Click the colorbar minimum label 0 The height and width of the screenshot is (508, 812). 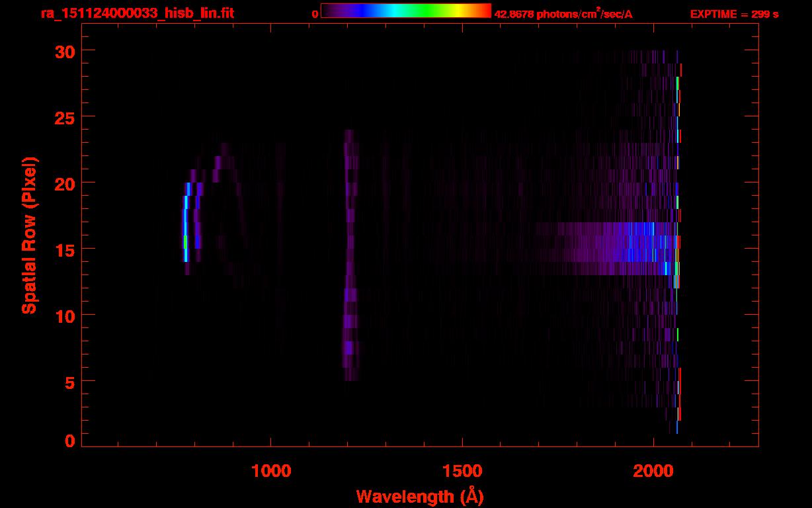[315, 14]
